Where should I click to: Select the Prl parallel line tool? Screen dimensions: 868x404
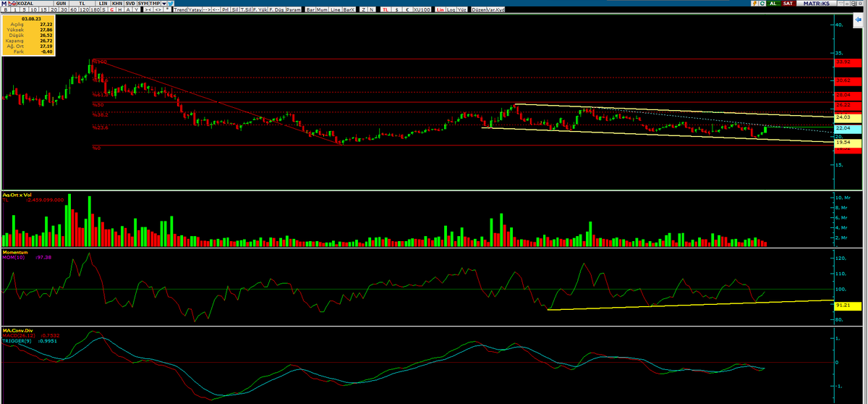coord(226,9)
